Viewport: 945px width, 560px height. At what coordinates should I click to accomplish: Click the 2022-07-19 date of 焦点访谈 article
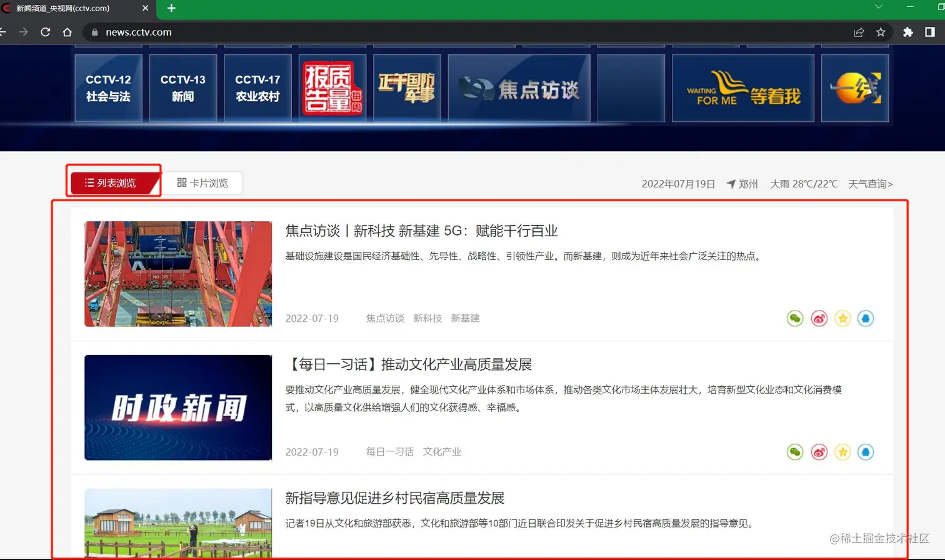[x=312, y=319]
